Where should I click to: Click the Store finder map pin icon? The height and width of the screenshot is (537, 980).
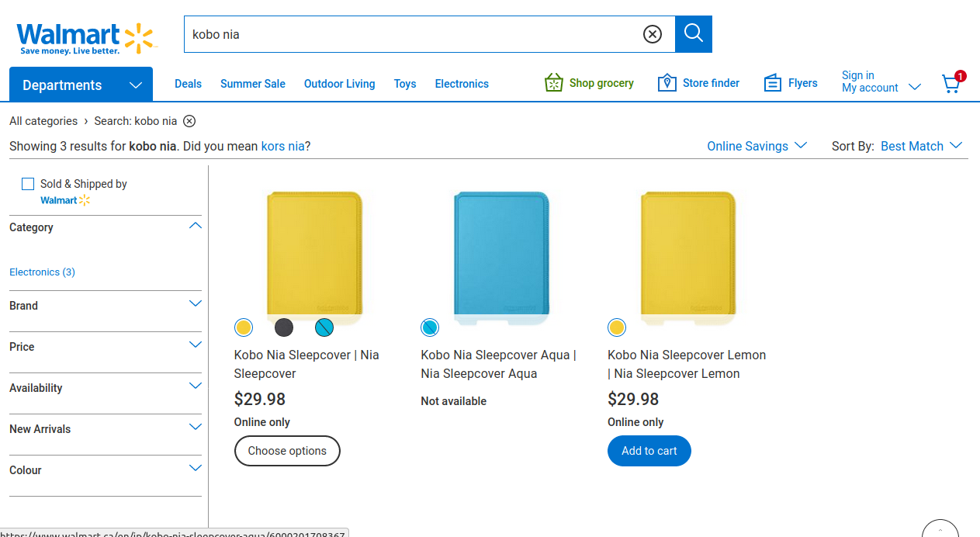pyautogui.click(x=667, y=83)
